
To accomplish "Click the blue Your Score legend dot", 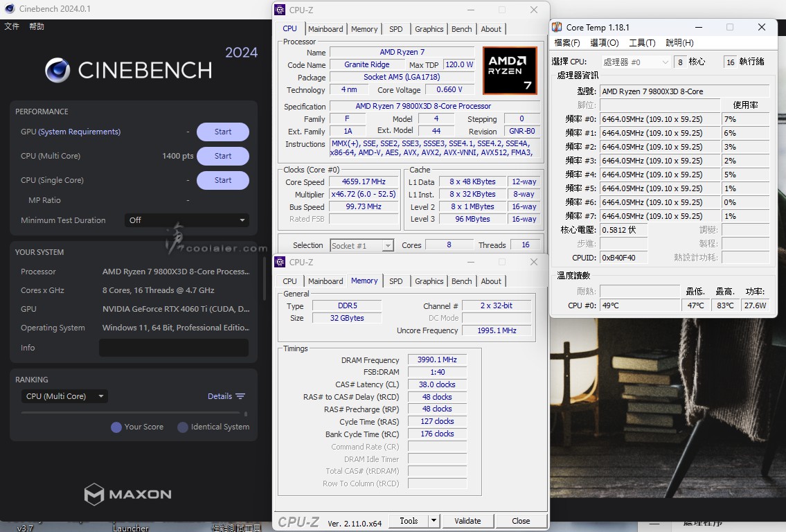I will (116, 427).
